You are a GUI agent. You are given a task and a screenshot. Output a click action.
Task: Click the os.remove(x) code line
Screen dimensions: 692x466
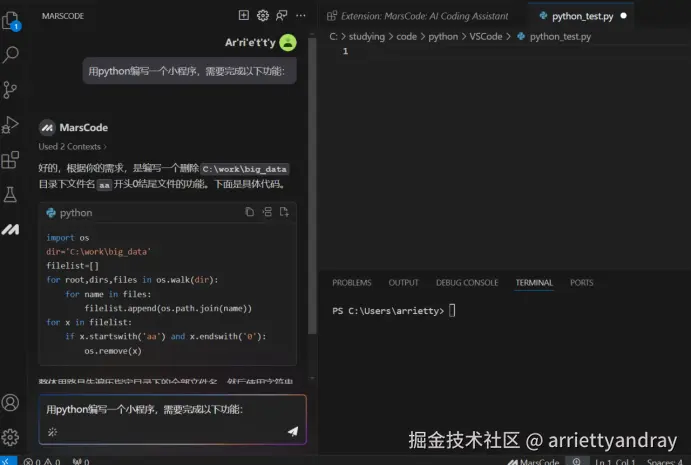(x=113, y=351)
